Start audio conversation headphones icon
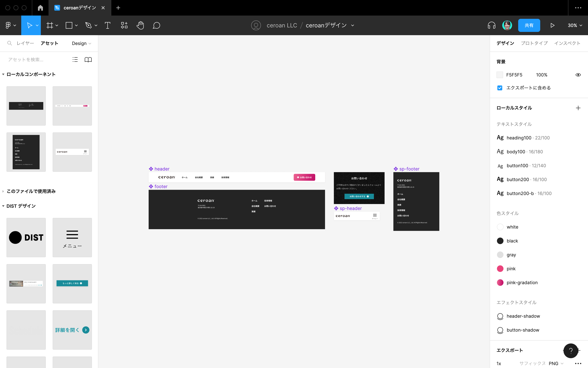The height and width of the screenshot is (368, 588). click(x=492, y=25)
